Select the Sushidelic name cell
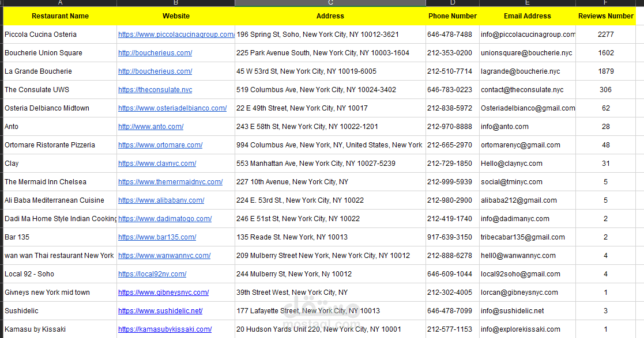 pos(60,312)
